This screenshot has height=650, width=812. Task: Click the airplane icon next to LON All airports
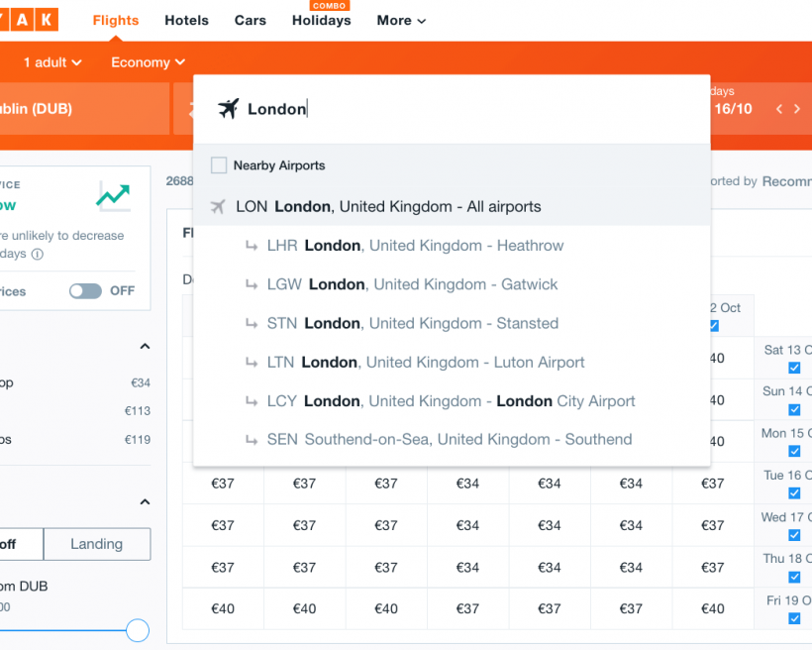(218, 206)
